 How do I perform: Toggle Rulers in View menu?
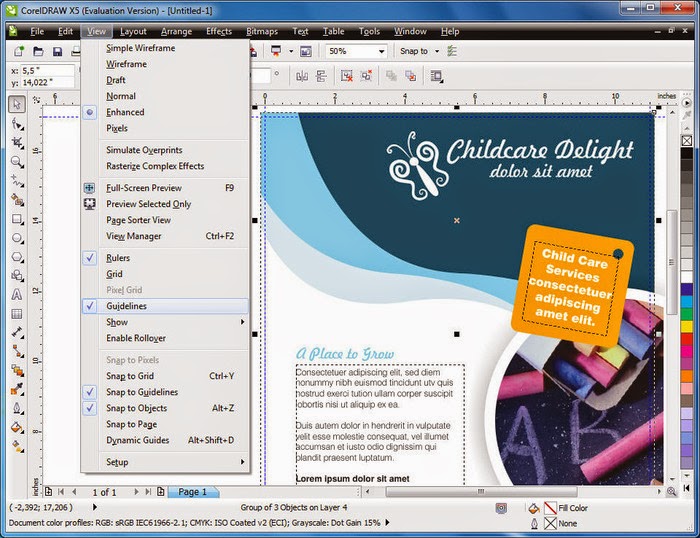[165, 258]
